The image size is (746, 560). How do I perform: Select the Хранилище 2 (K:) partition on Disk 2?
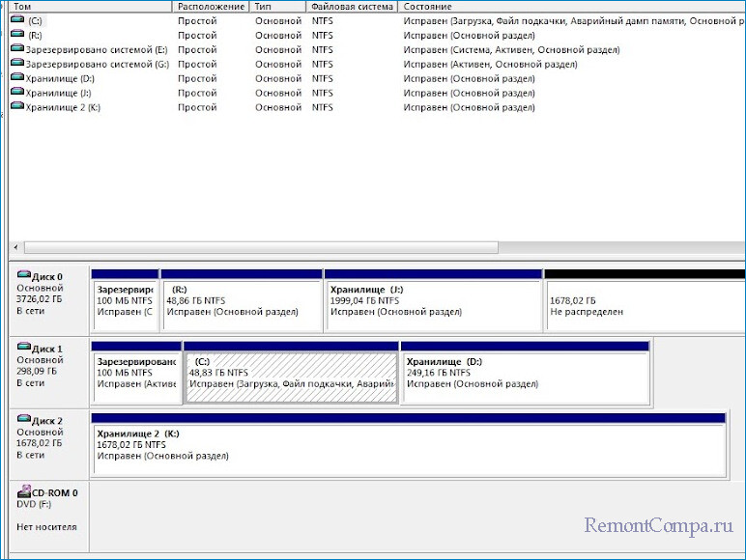coord(408,446)
